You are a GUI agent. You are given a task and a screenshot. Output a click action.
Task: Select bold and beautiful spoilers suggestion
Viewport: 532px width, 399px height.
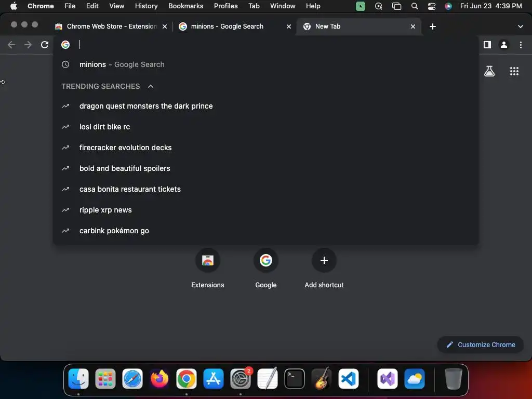265,168
